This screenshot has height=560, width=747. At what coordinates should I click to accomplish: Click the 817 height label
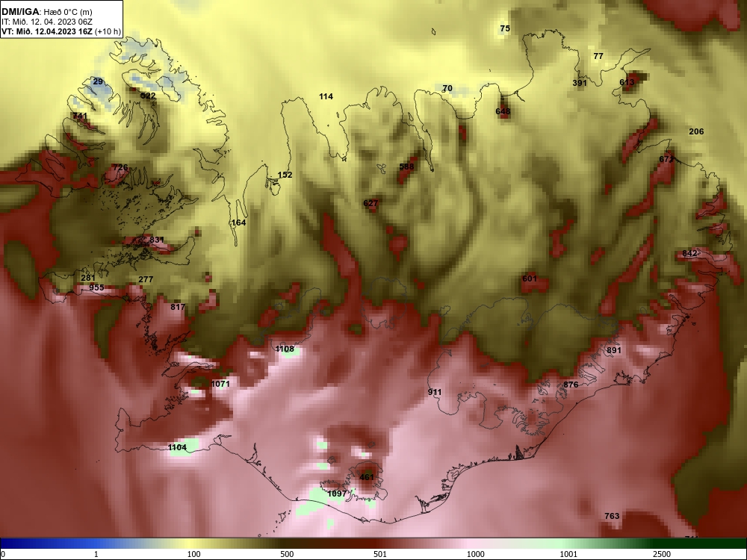click(178, 307)
